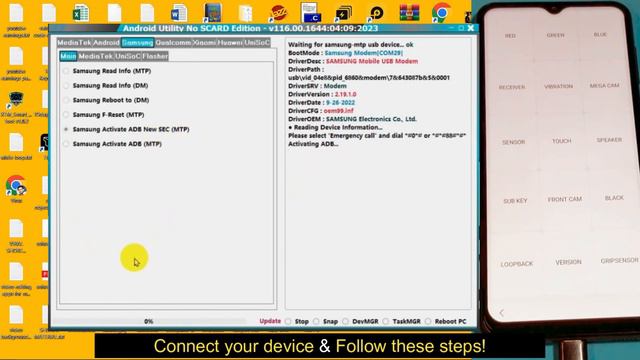Screen dimensions: 640x360
Task: Open the .C source file icon
Action: coord(311,13)
